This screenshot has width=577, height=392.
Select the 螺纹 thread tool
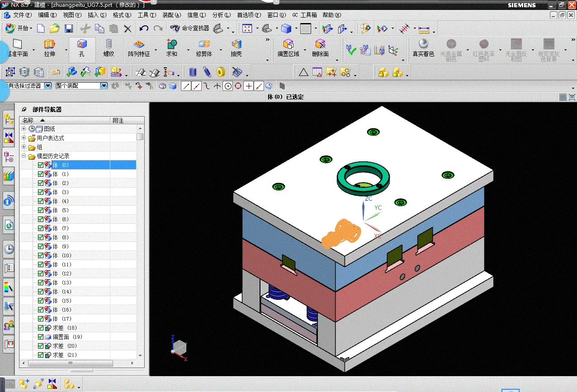109,49
